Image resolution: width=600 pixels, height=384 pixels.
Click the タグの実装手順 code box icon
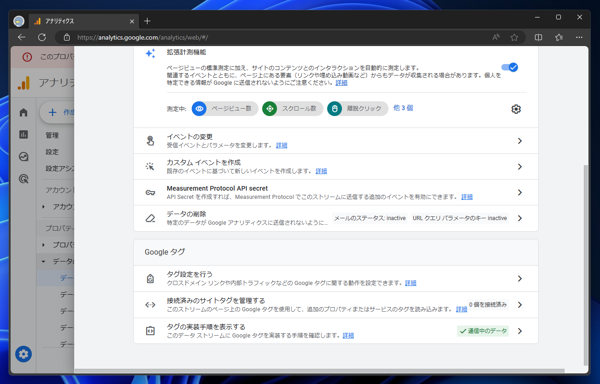click(x=150, y=331)
